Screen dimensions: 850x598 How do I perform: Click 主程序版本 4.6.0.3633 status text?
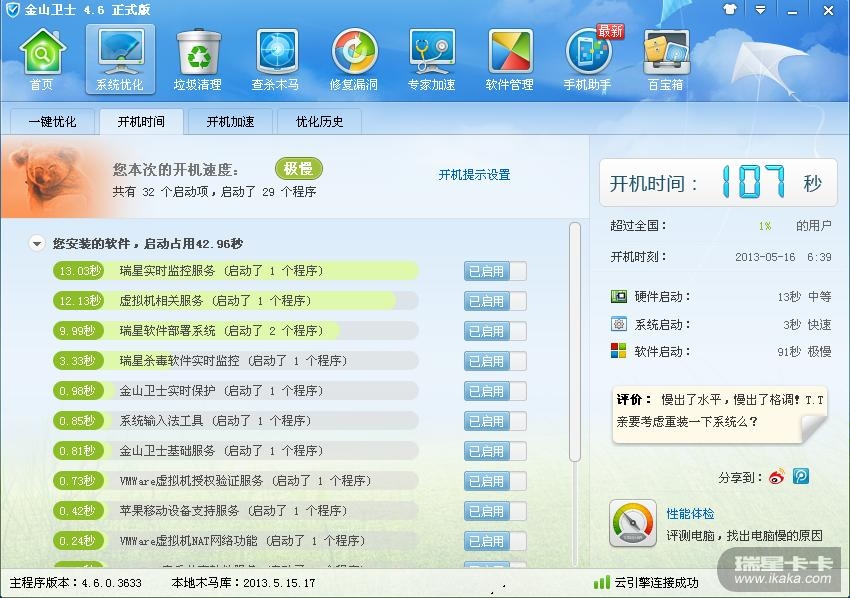pos(76,583)
